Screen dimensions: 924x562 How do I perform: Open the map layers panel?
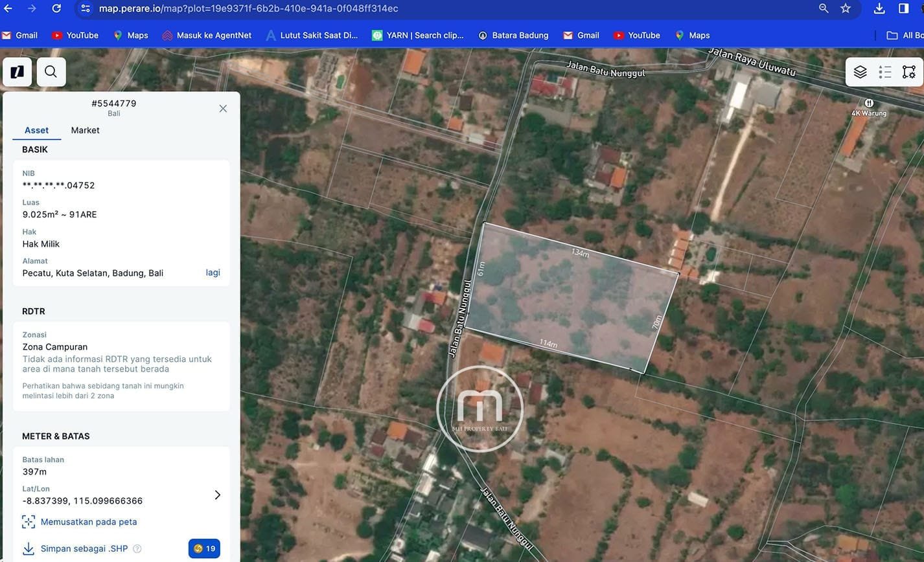click(x=860, y=72)
